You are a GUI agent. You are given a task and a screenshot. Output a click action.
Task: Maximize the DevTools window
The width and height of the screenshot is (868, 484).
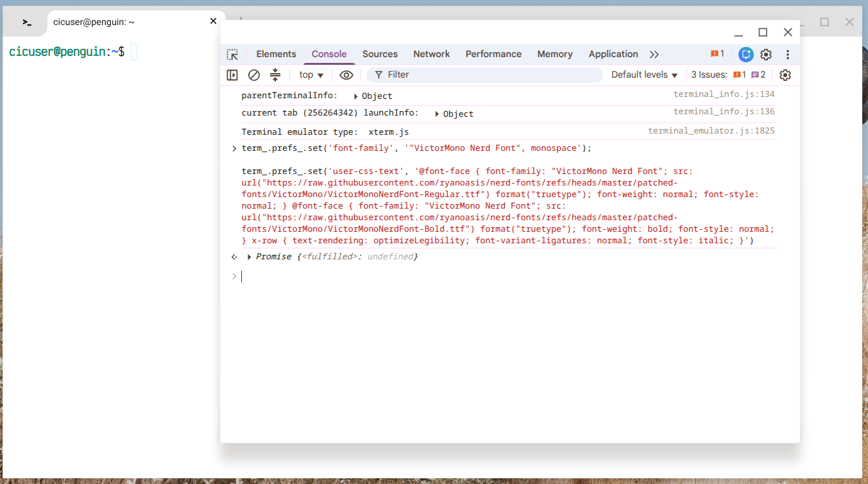(763, 33)
